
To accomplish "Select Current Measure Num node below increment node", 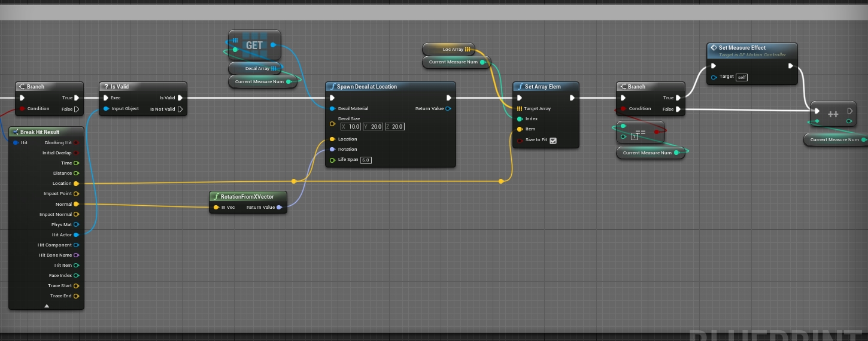I will pyautogui.click(x=836, y=139).
